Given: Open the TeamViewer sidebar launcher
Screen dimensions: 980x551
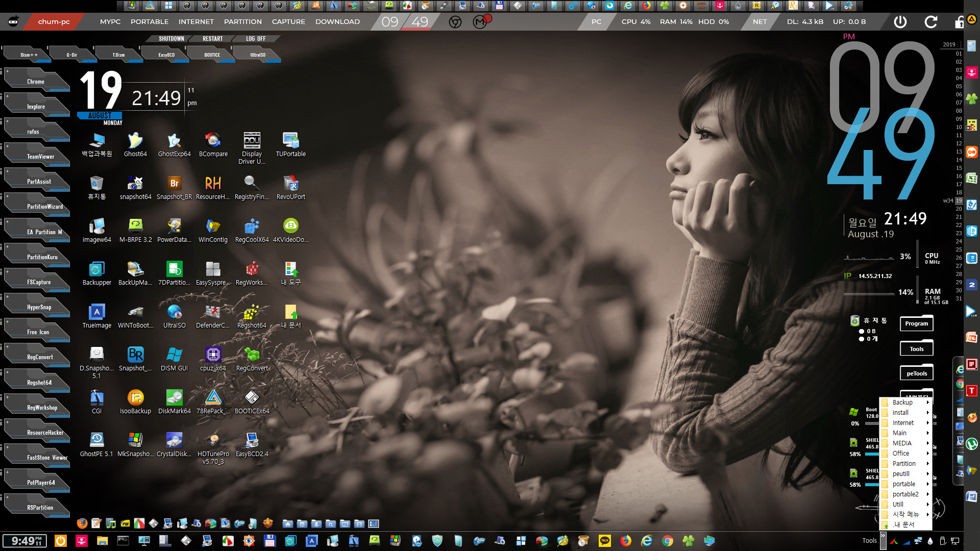Looking at the screenshot, I should point(36,156).
